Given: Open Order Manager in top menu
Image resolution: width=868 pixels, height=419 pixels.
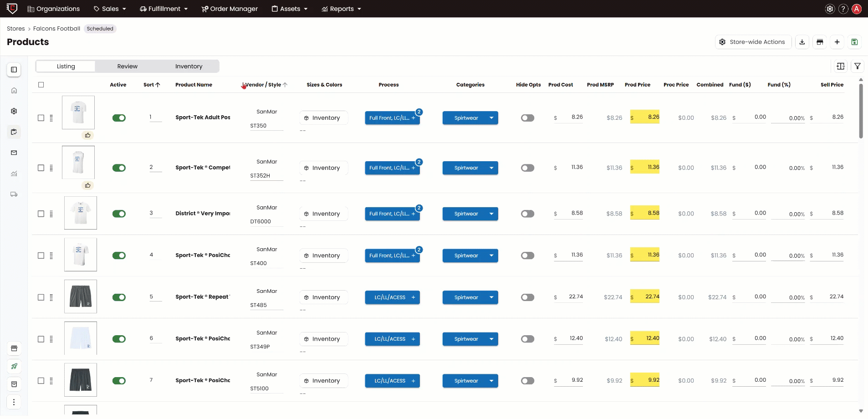Looking at the screenshot, I should click(230, 9).
